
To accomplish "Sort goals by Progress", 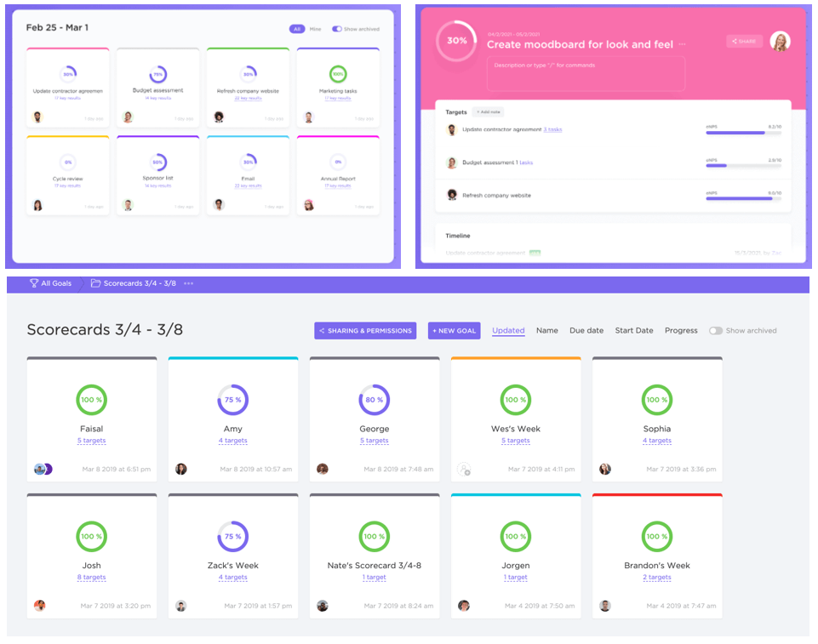I will tap(681, 331).
